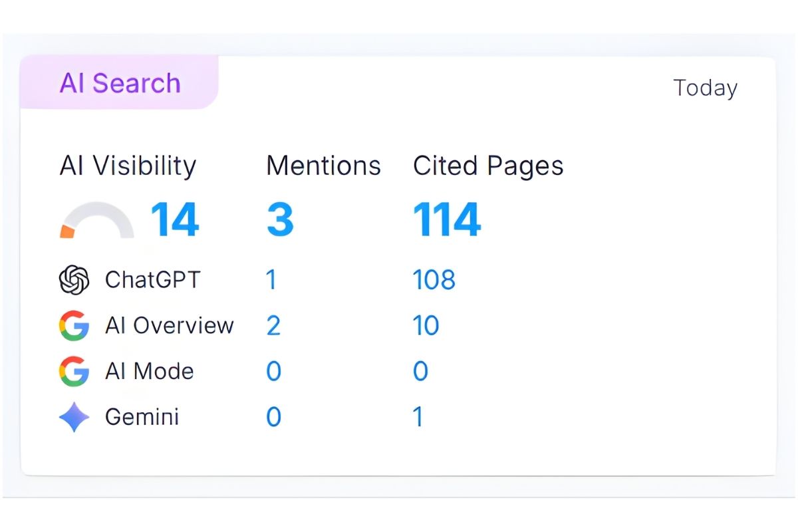
Task: Open the total Mentions count 3
Action: click(280, 219)
